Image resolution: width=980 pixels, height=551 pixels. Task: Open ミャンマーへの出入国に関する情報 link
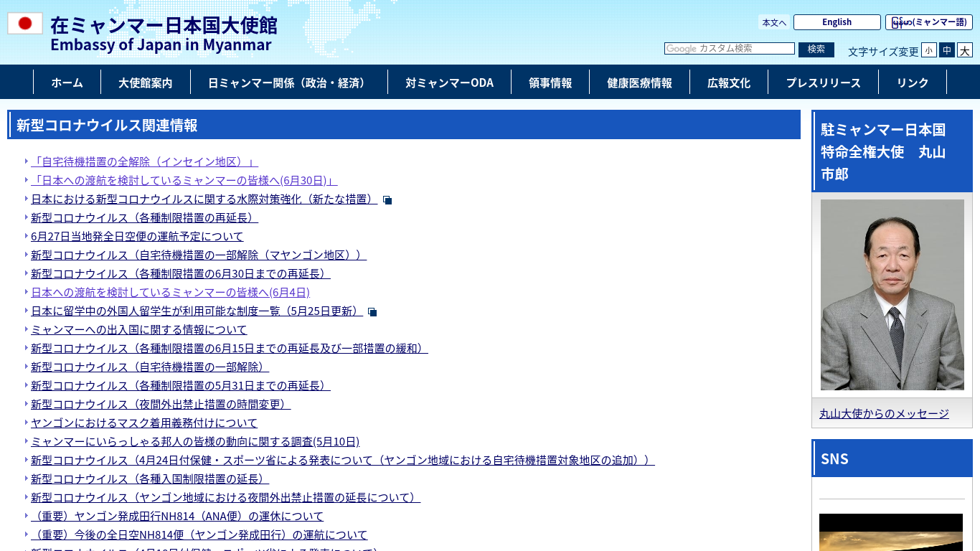[x=138, y=329]
